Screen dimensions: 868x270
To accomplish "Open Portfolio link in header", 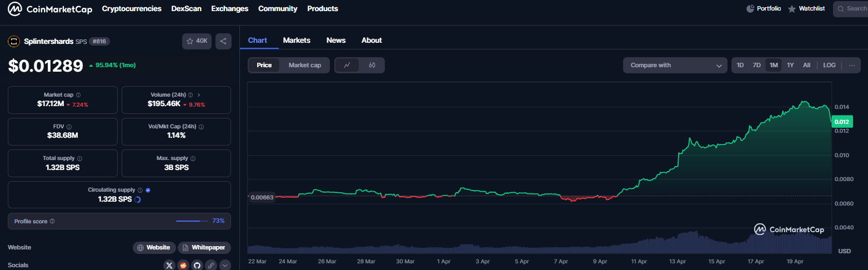I will [764, 9].
